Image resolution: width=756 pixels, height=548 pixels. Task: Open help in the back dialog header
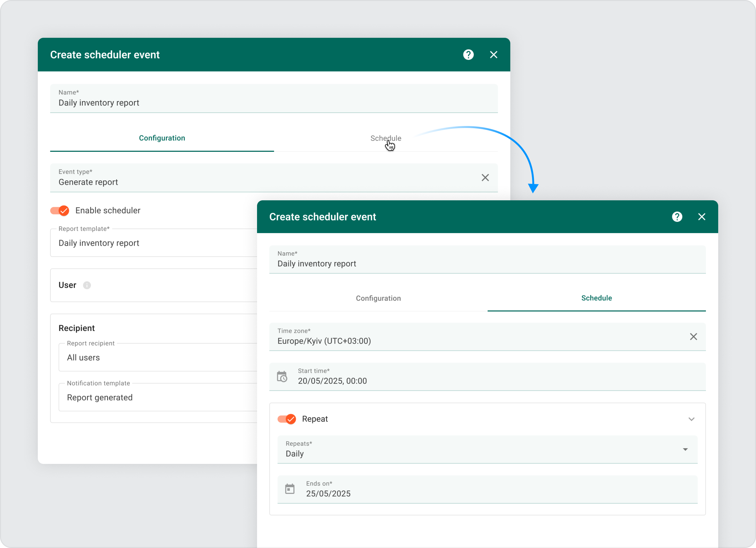pos(468,55)
